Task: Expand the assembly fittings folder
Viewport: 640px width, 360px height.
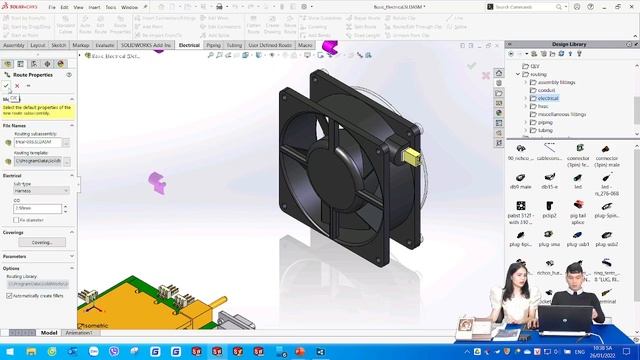Action: 526,82
